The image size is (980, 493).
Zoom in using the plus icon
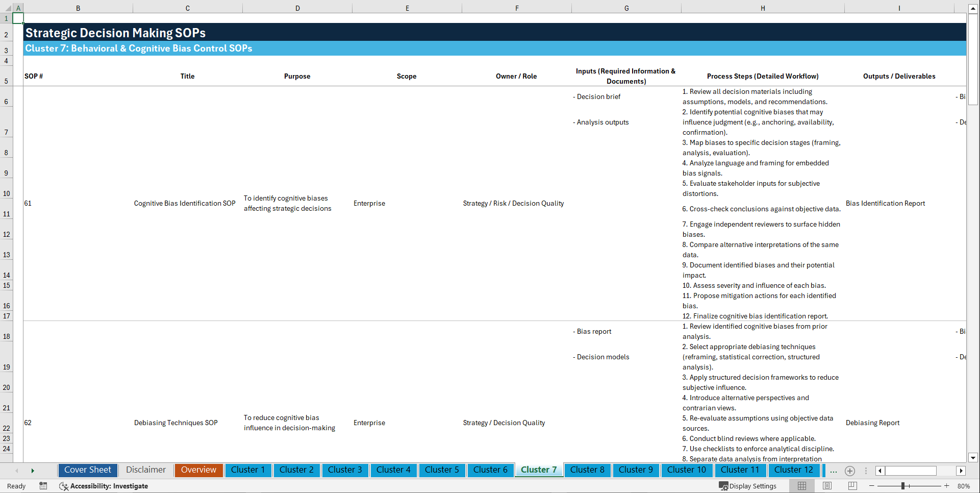pos(947,486)
